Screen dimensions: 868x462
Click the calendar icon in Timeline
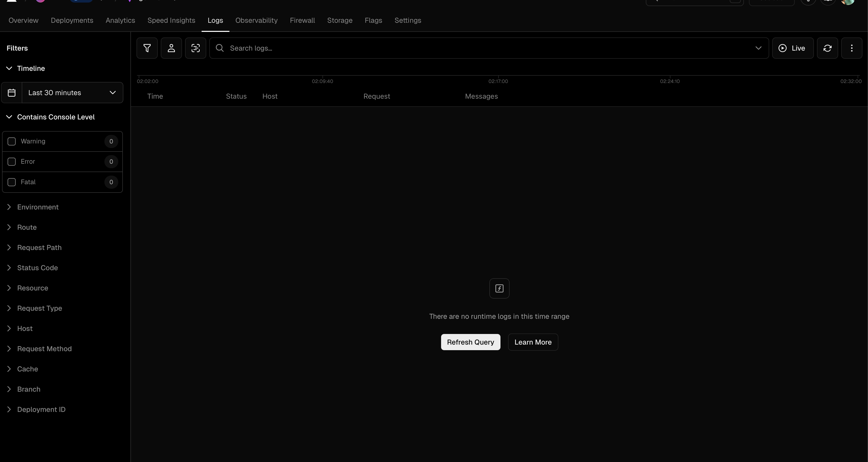pyautogui.click(x=12, y=93)
